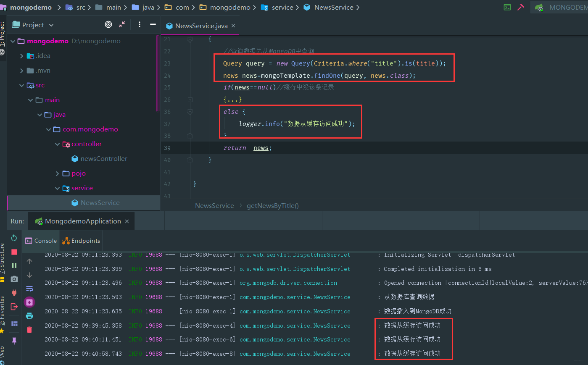Dump threads using the camera icon
This screenshot has height=365, width=588.
point(14,279)
